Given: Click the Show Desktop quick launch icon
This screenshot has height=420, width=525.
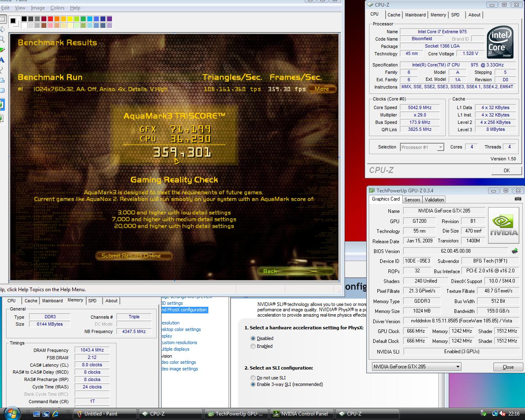Looking at the screenshot, I should click(37, 414).
